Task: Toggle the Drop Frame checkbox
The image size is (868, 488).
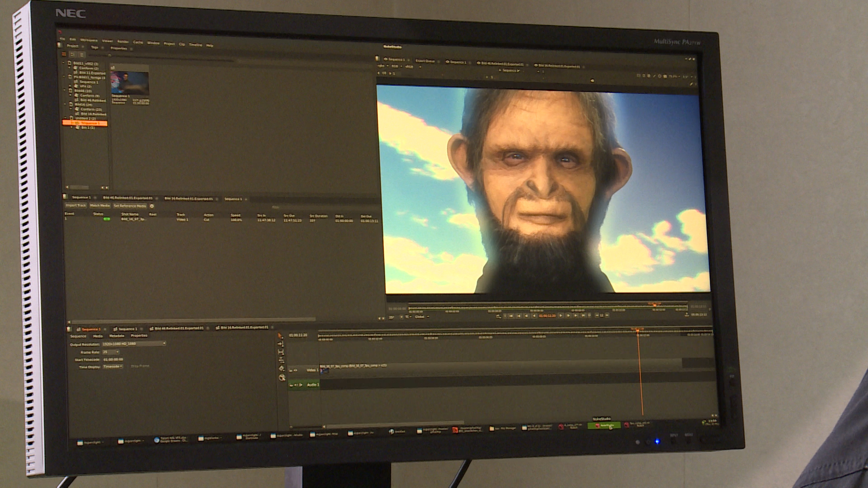Action: [x=127, y=366]
